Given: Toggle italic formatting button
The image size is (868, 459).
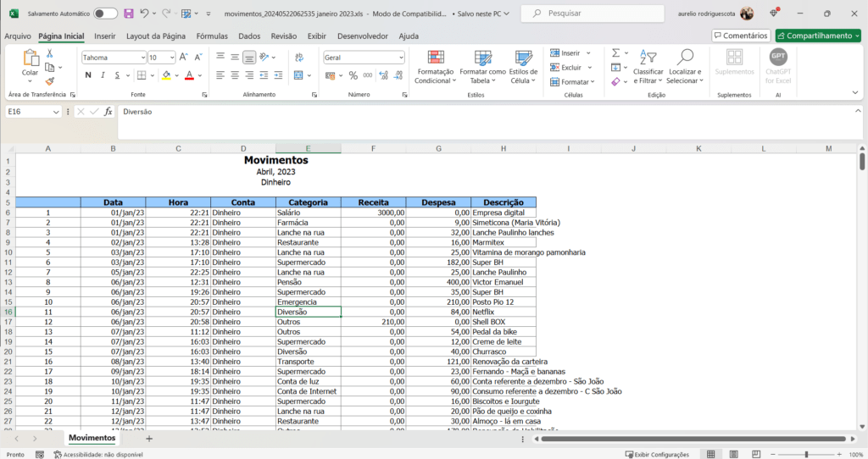Looking at the screenshot, I should tap(103, 75).
